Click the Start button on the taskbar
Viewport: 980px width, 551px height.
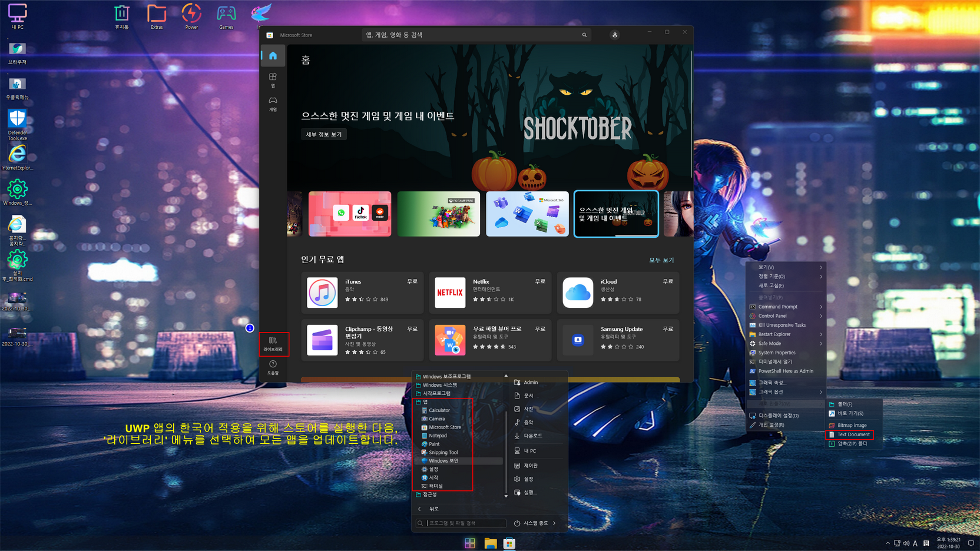469,543
